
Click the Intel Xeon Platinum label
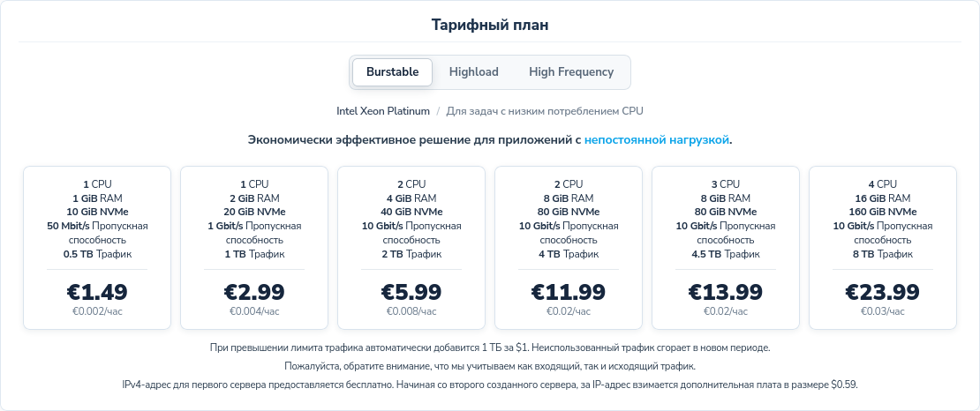383,111
